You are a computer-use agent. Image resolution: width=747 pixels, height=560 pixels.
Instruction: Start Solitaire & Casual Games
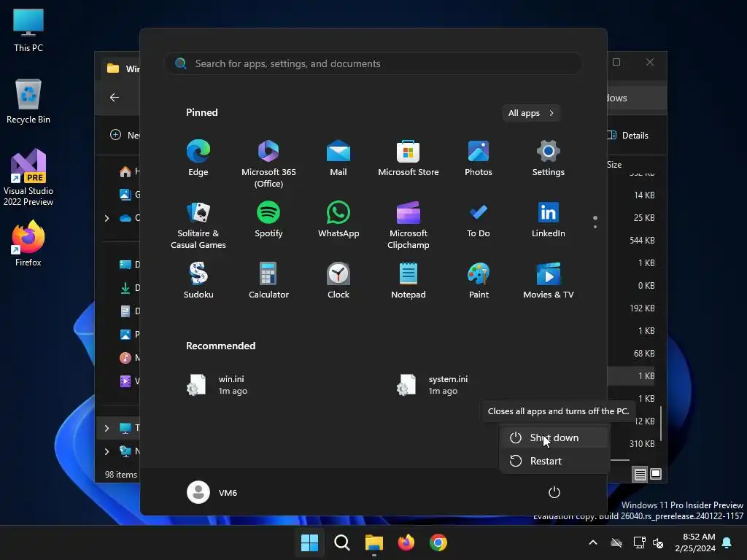click(198, 225)
